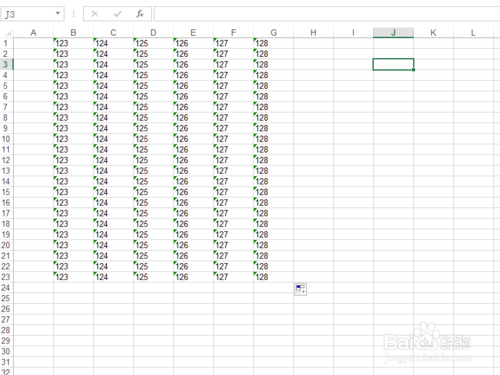The height and width of the screenshot is (375, 500).
Task: Select column F header
Action: pyautogui.click(x=233, y=33)
